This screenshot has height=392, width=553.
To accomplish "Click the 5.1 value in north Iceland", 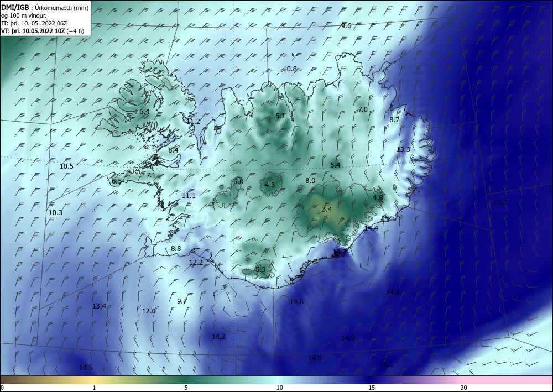I will point(280,116).
